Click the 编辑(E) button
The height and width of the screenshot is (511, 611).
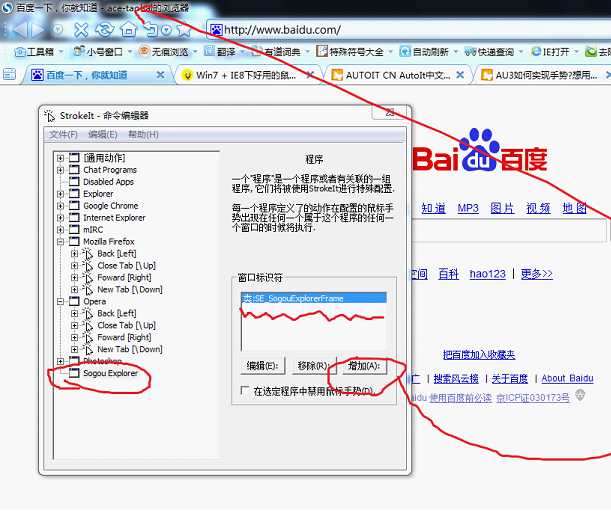pyautogui.click(x=262, y=366)
